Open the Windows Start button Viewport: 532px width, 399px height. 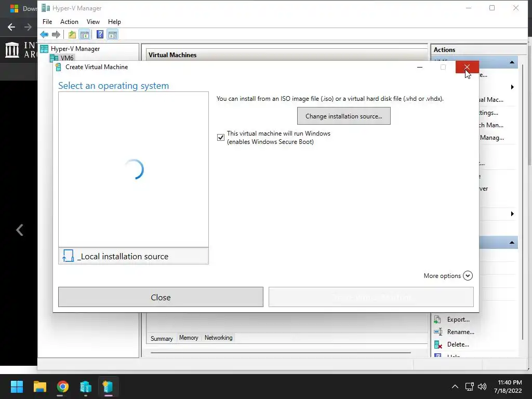[x=17, y=387]
